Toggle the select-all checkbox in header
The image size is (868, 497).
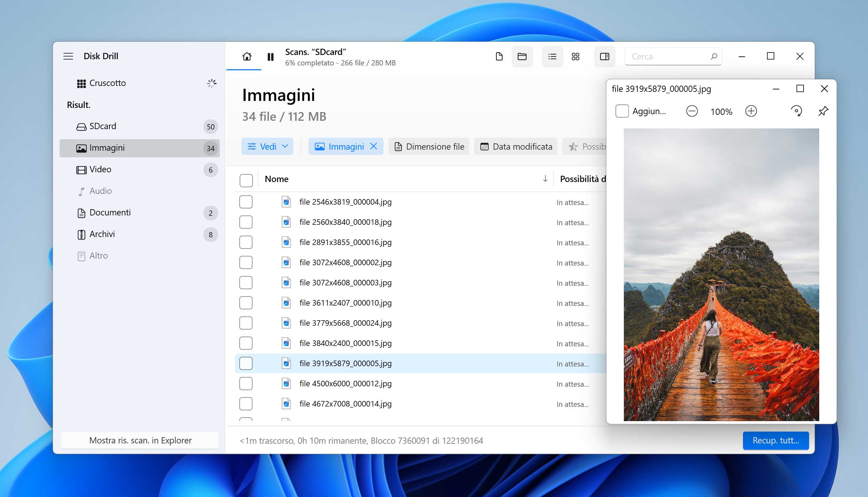pos(246,180)
